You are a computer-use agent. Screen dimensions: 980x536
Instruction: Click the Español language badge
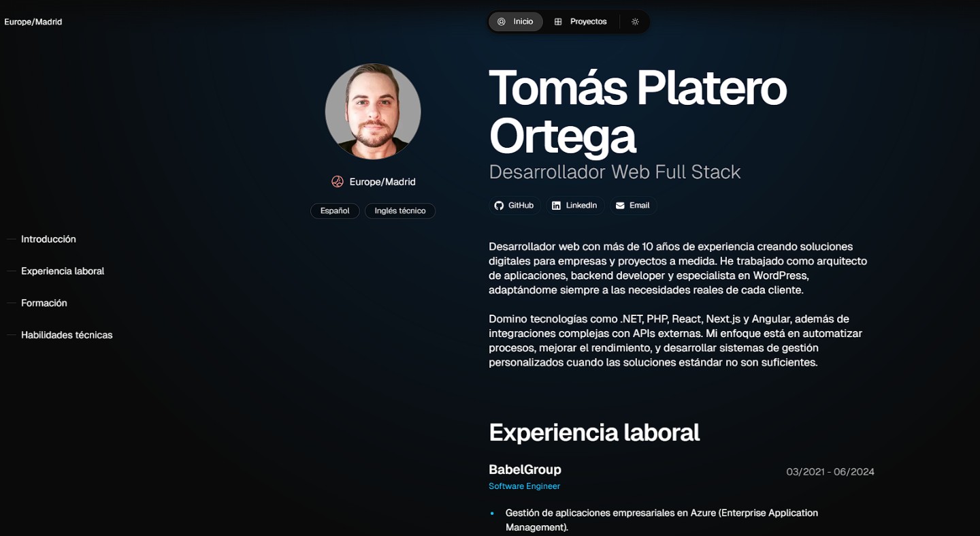335,210
